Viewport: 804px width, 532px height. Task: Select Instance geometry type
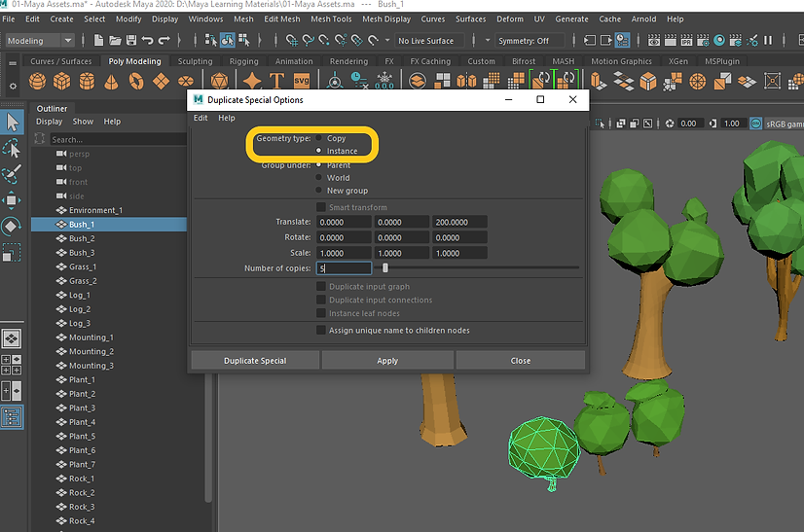319,151
